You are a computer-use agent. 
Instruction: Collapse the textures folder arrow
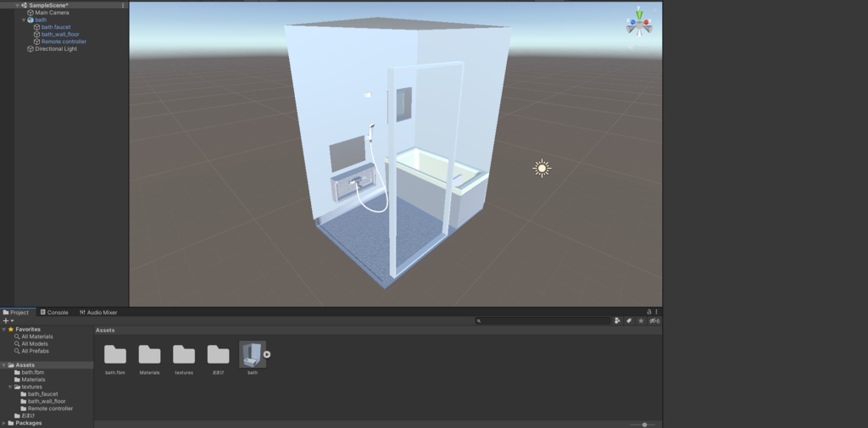click(x=10, y=386)
